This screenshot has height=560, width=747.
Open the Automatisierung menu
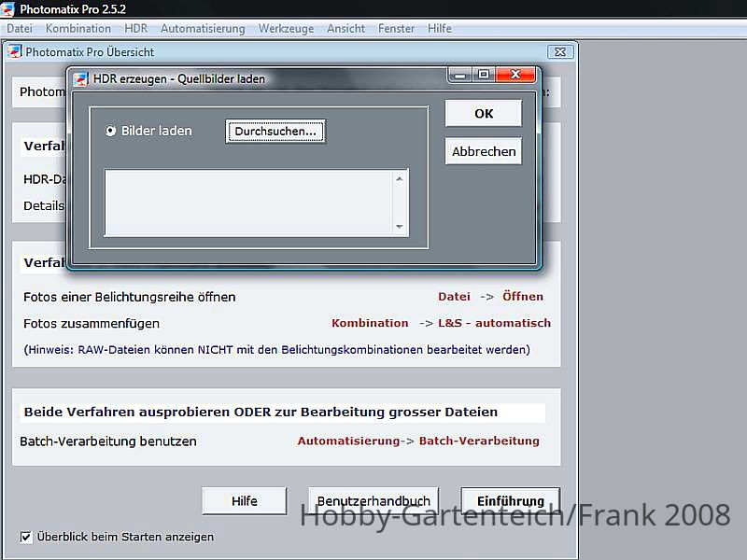[x=203, y=29]
